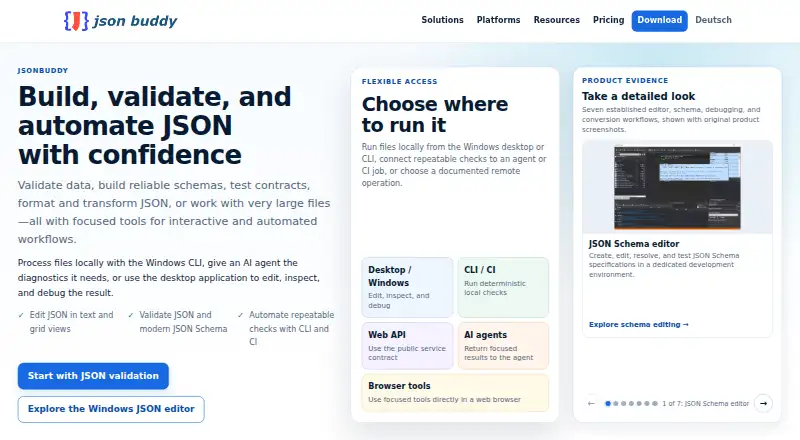The width and height of the screenshot is (800, 440).
Task: Open the JSON Schema editor screenshot thumbnail
Action: [x=677, y=187]
